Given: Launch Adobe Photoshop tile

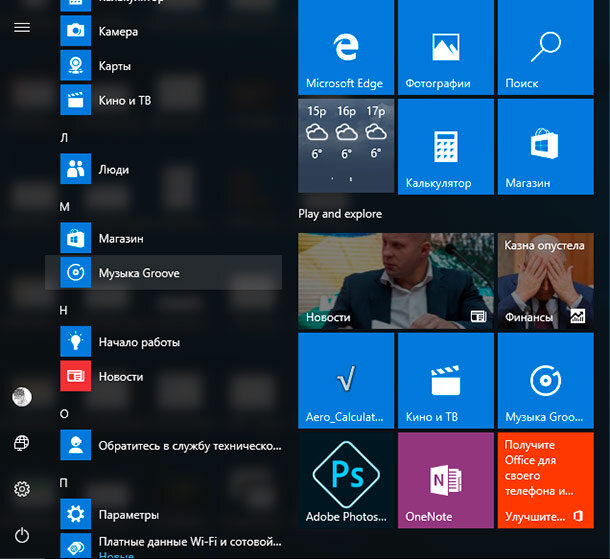Looking at the screenshot, I should (x=346, y=480).
